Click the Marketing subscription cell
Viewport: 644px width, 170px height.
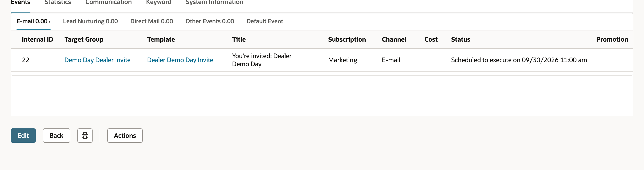click(343, 60)
